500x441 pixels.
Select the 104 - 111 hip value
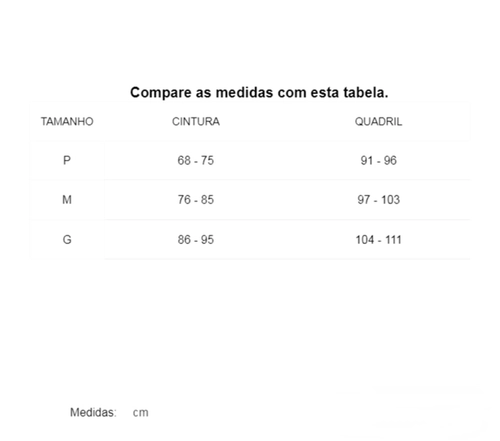click(378, 239)
